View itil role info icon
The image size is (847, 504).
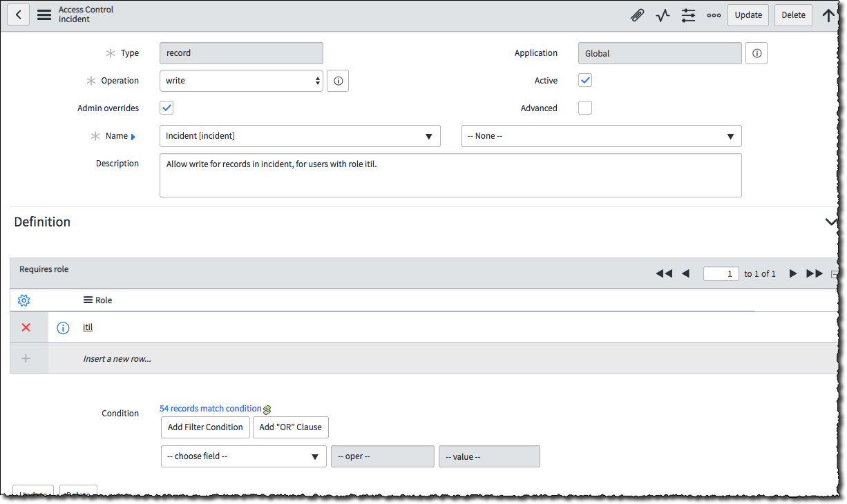point(63,328)
